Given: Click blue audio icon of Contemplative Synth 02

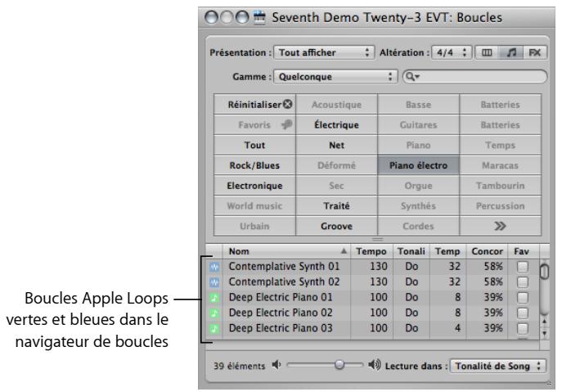Looking at the screenshot, I should (214, 282).
